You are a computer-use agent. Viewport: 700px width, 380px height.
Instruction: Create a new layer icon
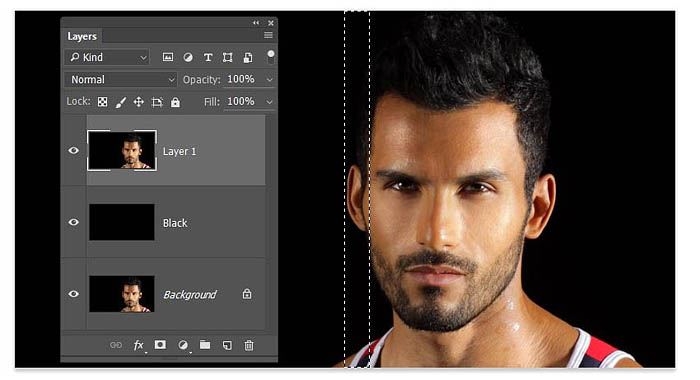227,345
